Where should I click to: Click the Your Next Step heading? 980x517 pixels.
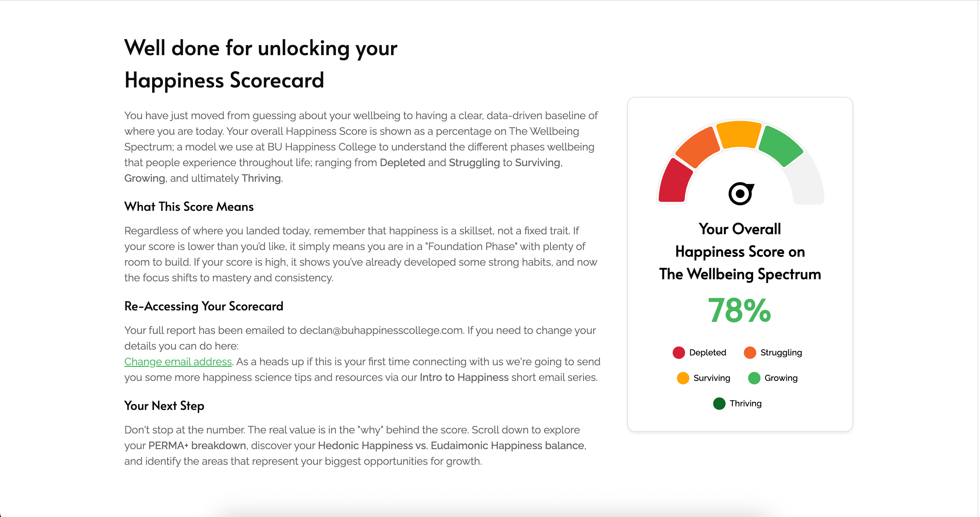click(164, 406)
